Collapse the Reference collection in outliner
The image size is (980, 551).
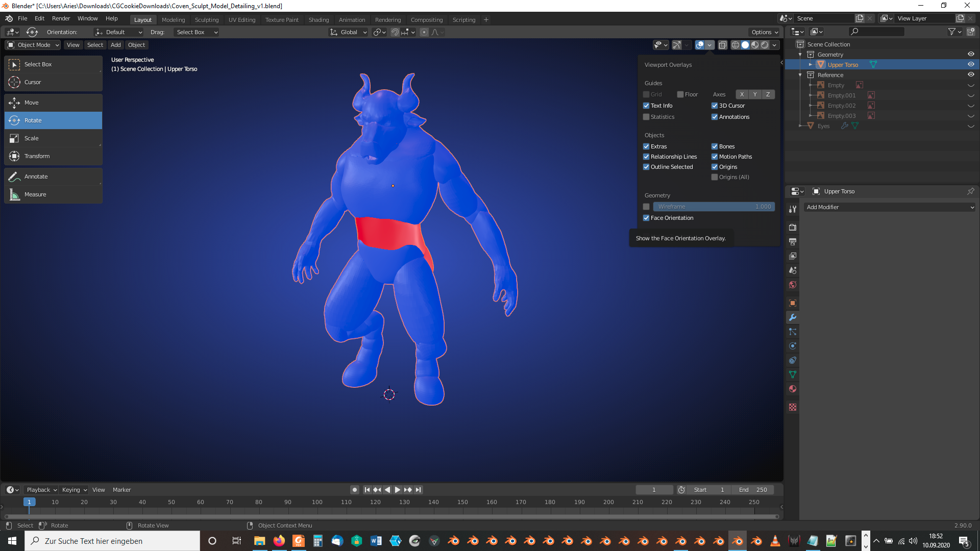click(x=800, y=75)
